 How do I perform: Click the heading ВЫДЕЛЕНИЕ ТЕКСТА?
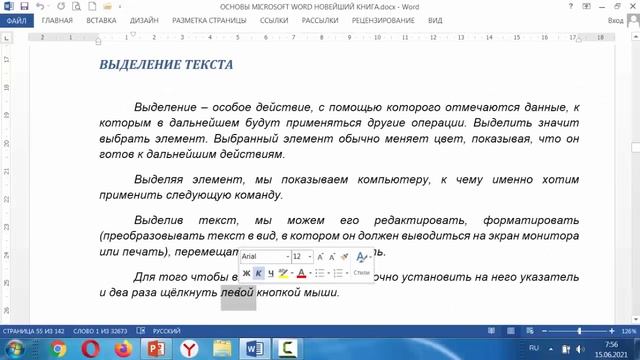[x=166, y=64]
